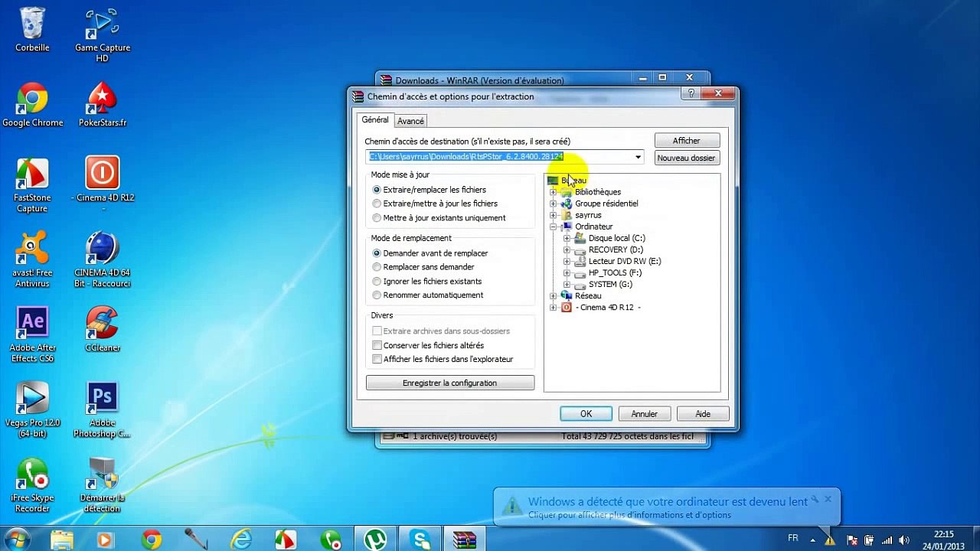The image size is (980, 551).
Task: Switch to Skype in the taskbar
Action: coord(420,540)
